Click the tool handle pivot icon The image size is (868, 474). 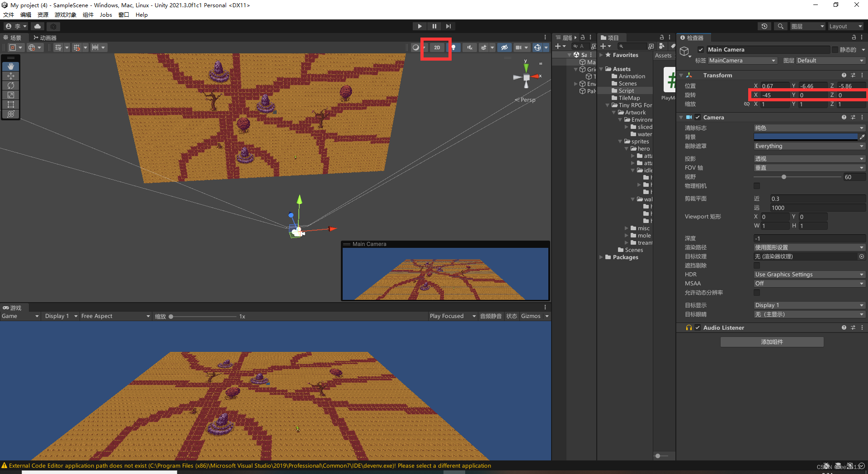point(13,47)
